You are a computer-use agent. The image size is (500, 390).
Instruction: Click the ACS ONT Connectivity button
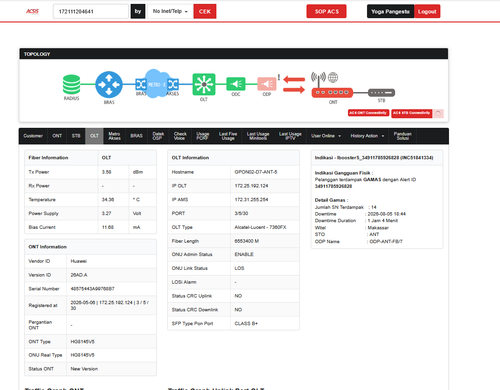[x=368, y=113]
